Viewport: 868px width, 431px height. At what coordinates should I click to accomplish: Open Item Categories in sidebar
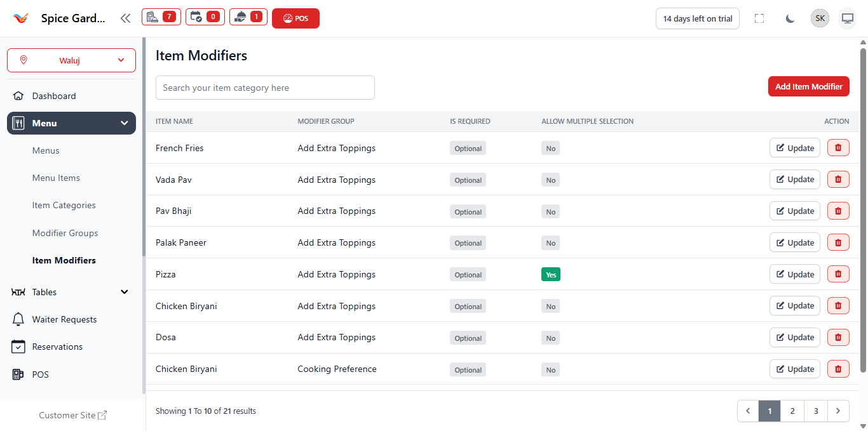pyautogui.click(x=64, y=206)
